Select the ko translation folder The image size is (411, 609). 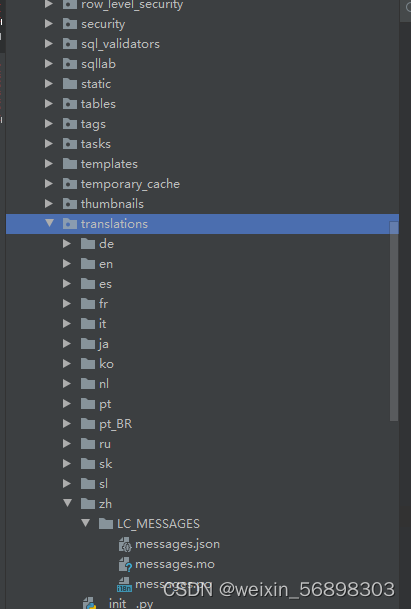[106, 364]
